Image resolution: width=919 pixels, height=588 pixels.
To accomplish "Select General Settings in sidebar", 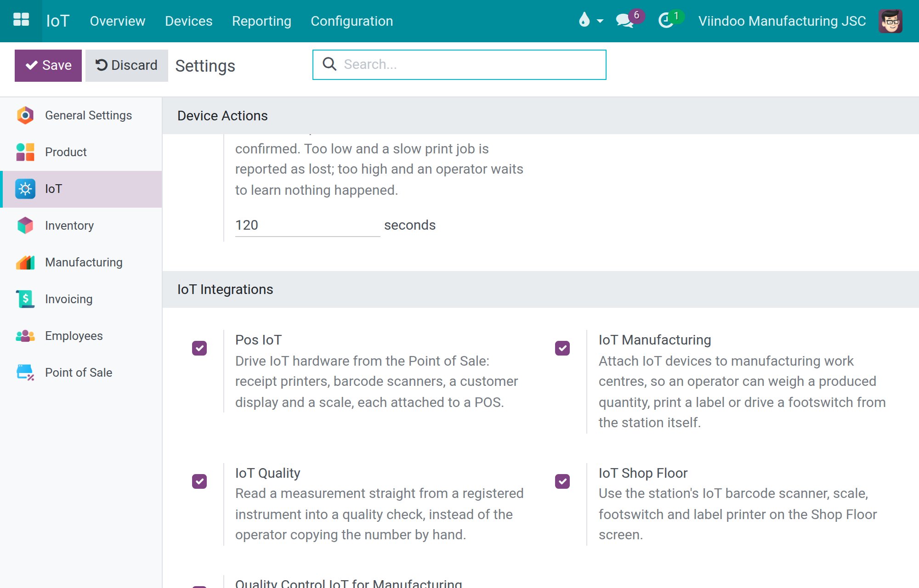I will tap(81, 115).
